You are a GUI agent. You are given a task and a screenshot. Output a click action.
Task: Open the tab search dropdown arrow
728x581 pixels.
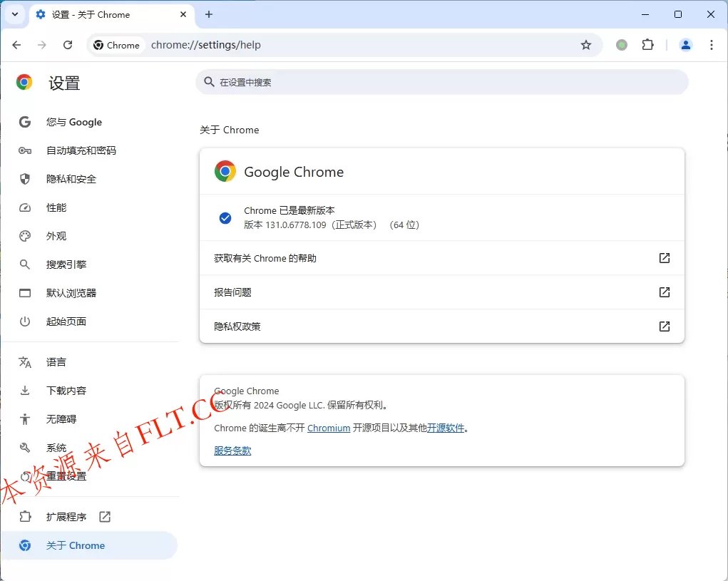coord(15,14)
